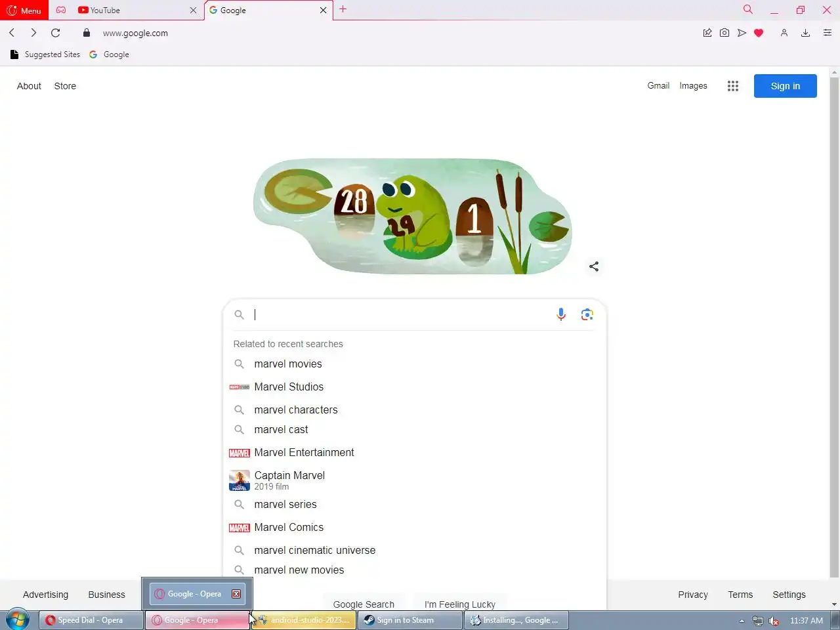Select the 'marvel characters' suggestion

[415, 409]
